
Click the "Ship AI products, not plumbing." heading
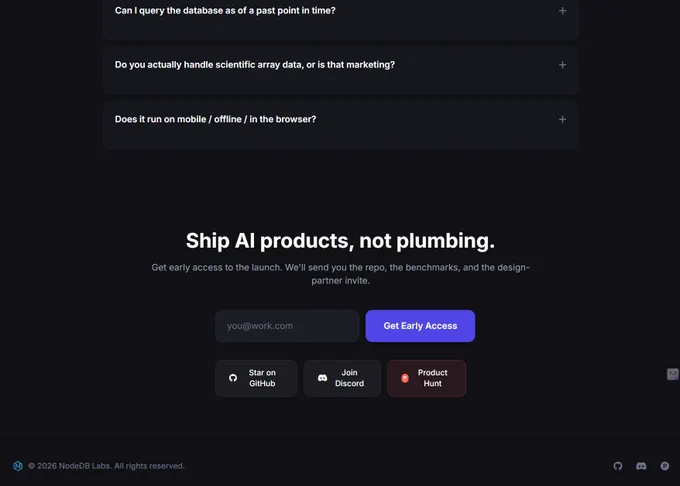tap(340, 241)
